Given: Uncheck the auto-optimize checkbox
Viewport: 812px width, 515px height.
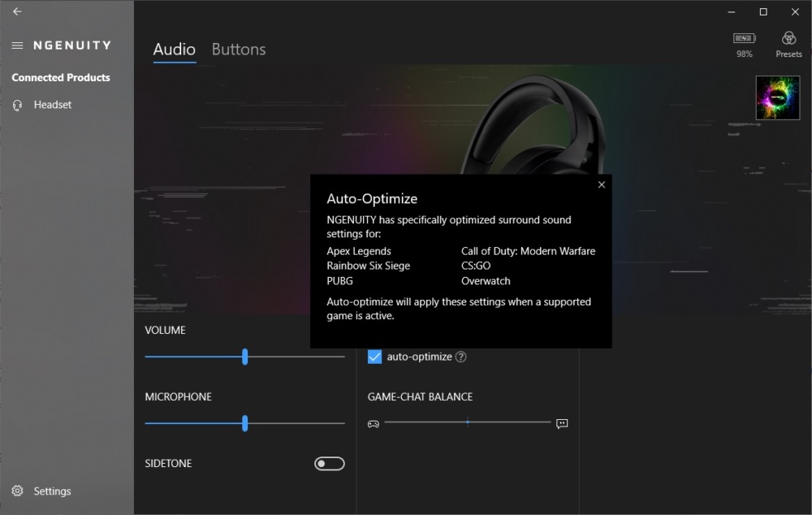Looking at the screenshot, I should click(x=374, y=357).
